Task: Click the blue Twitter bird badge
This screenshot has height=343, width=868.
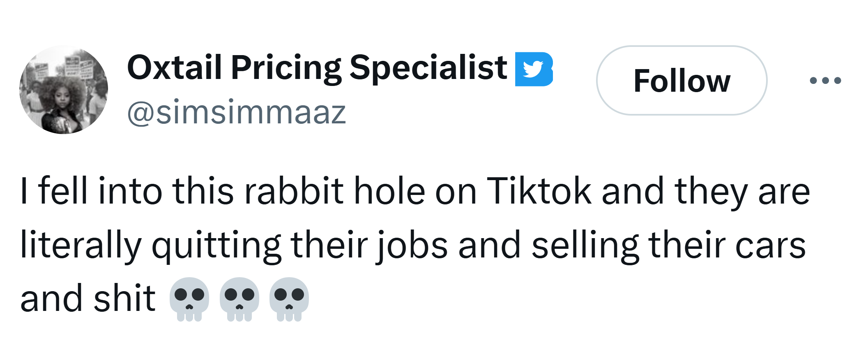Action: pos(533,69)
